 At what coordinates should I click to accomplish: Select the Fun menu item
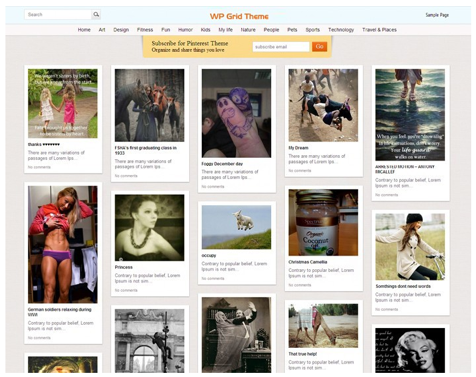point(166,30)
